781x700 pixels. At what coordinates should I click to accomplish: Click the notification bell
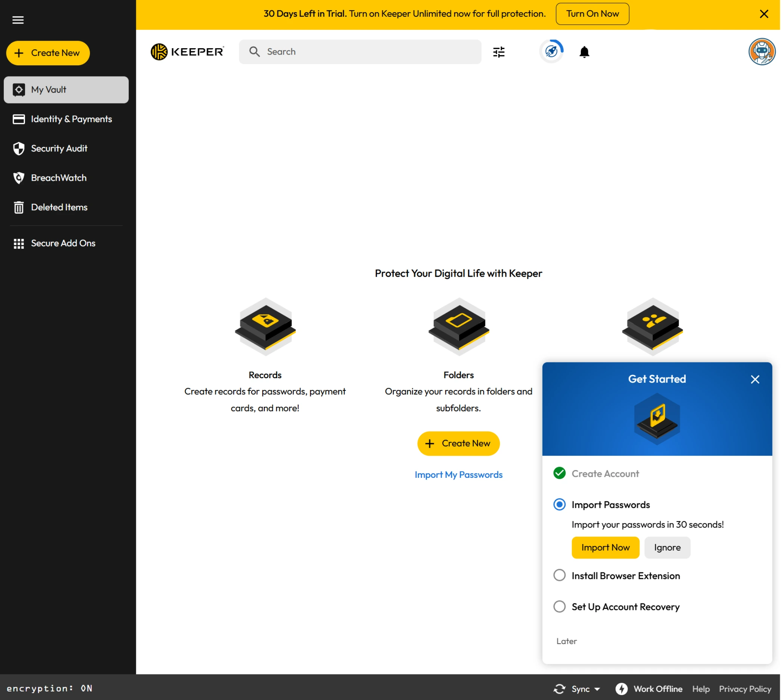[585, 52]
